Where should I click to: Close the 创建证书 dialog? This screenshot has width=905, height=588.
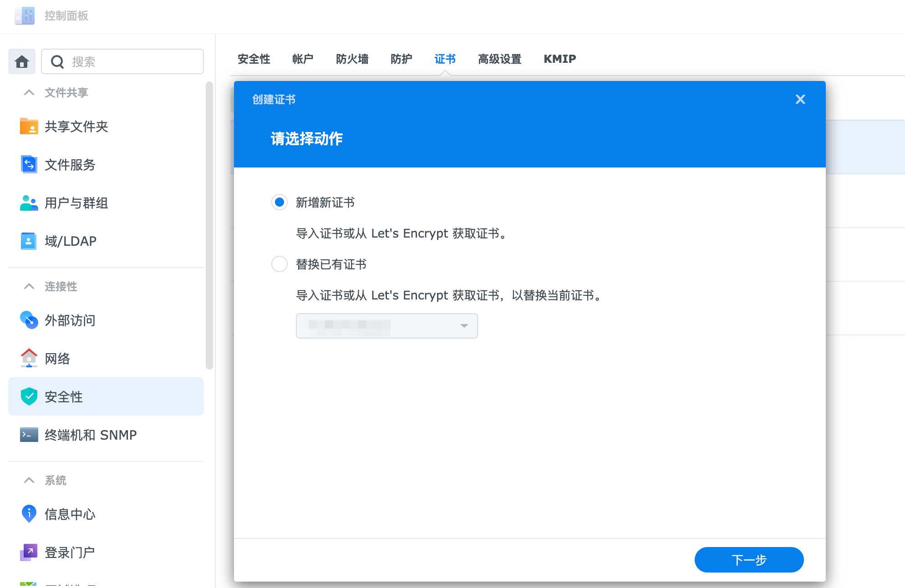800,100
